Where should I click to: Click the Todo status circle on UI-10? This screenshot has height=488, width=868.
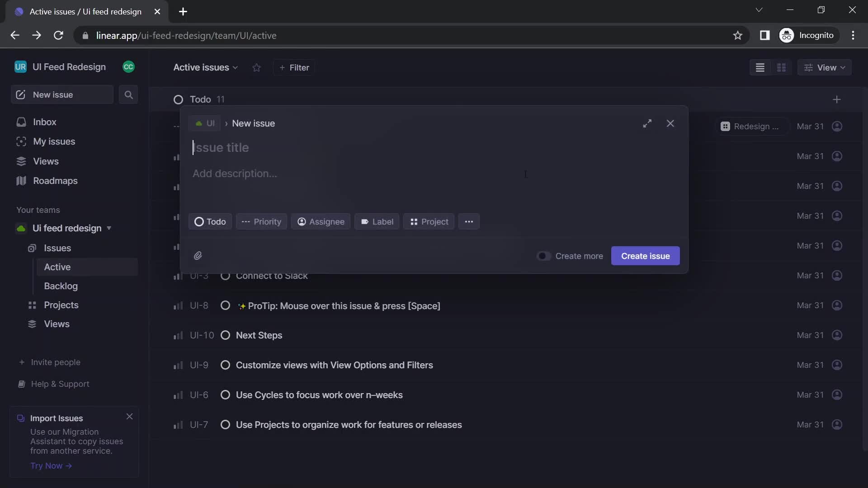point(225,335)
